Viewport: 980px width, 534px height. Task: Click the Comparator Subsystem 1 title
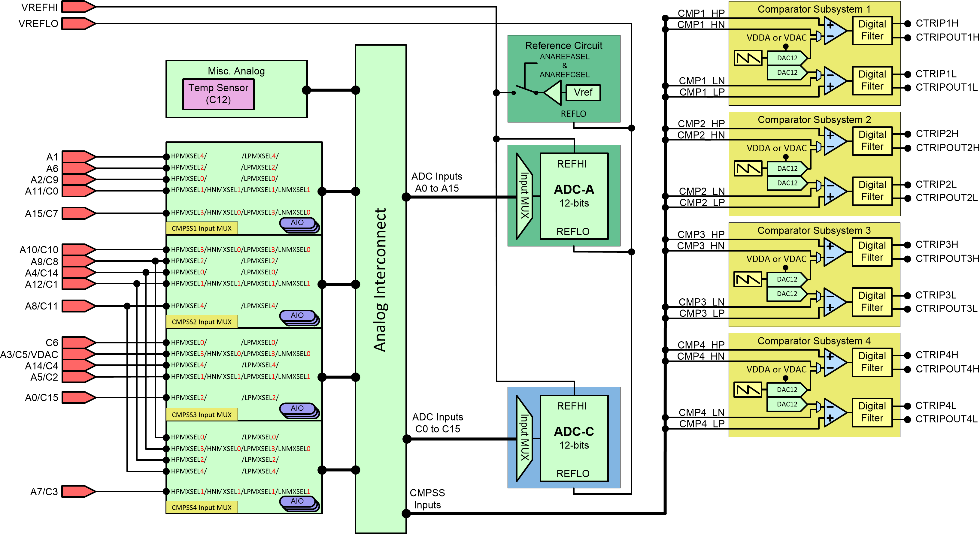coord(814,9)
